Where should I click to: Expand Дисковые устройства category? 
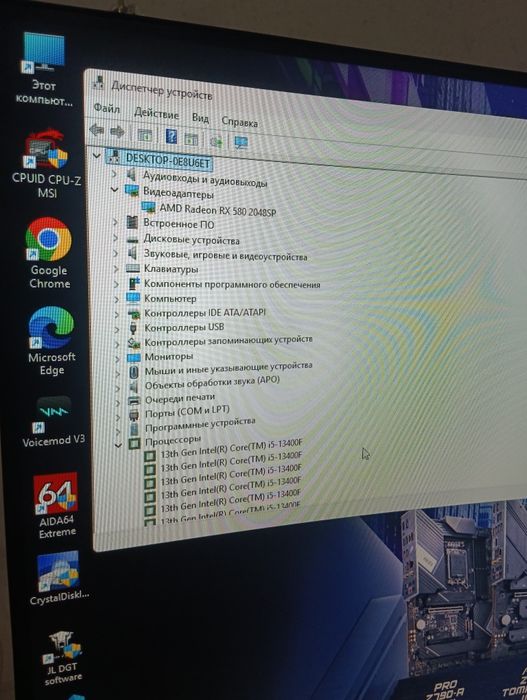click(x=116, y=238)
